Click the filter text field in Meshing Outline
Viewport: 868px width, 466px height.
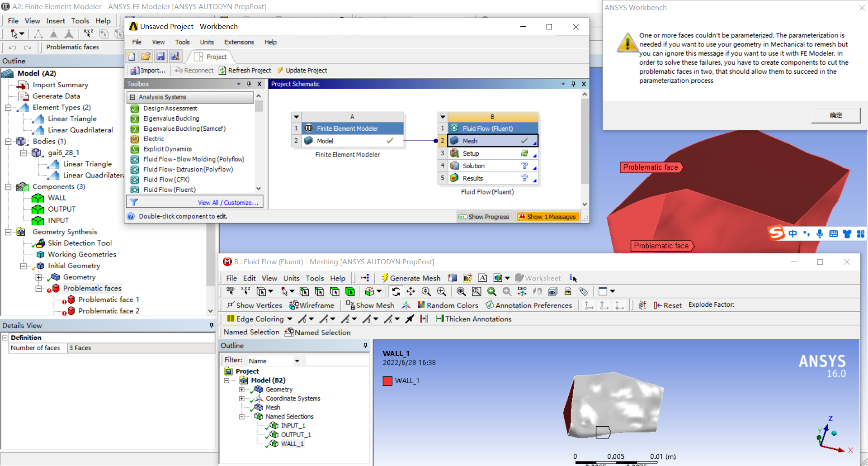(x=337, y=361)
